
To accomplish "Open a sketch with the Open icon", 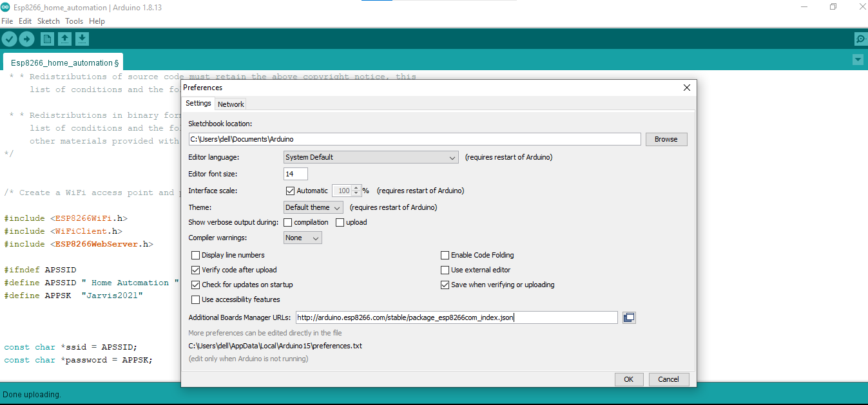I will tap(65, 39).
